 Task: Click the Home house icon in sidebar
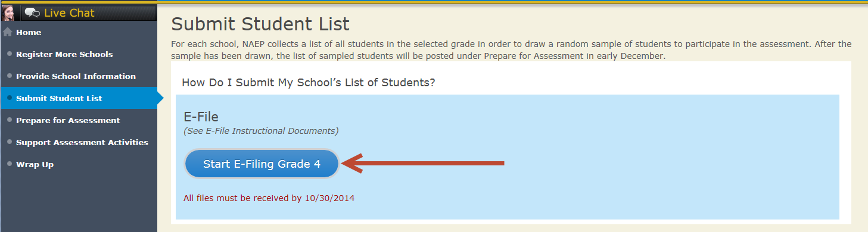8,32
